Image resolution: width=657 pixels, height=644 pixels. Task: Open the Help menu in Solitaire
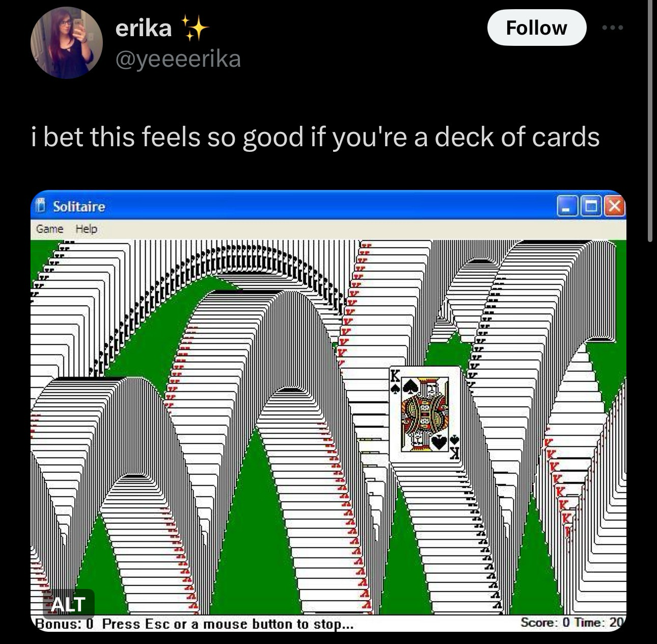(x=87, y=229)
